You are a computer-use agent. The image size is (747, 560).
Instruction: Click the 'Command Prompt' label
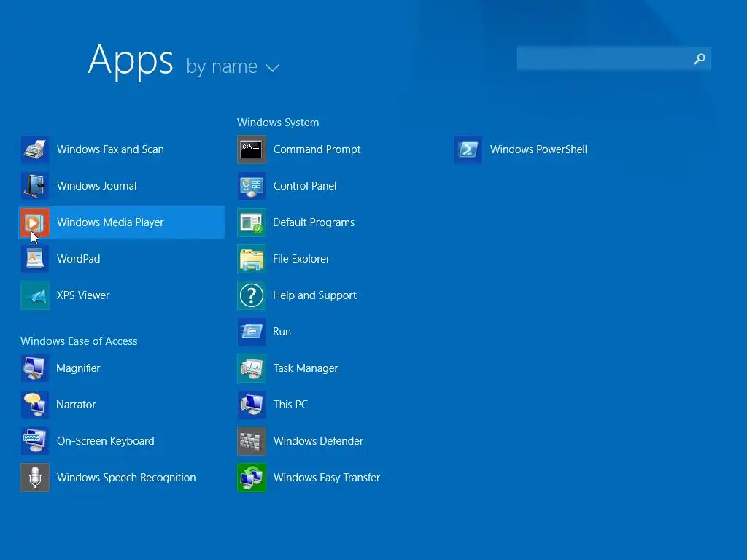[317, 149]
